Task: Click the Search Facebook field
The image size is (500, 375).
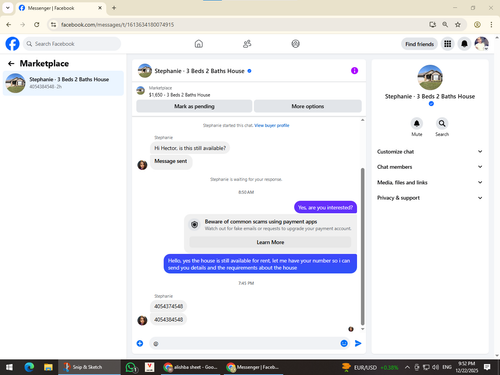Action: [x=72, y=44]
